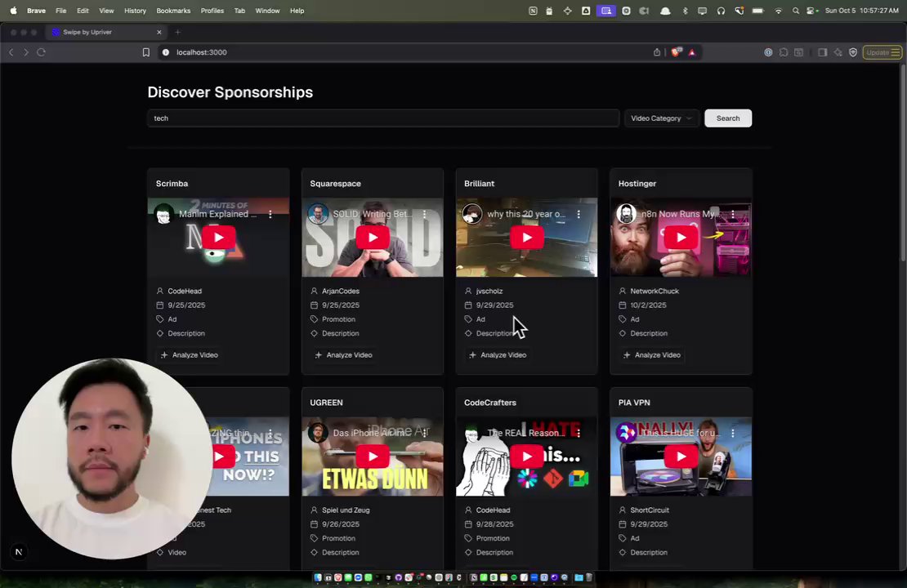Open more options on Brilliant video

[579, 214]
